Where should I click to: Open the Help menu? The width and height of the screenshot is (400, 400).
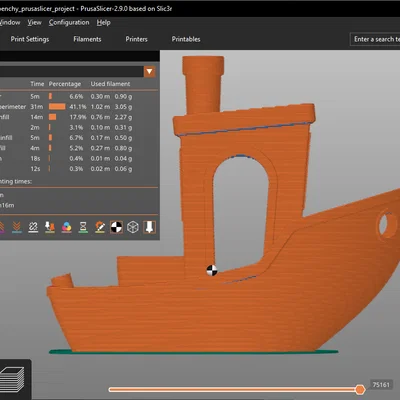tap(103, 22)
